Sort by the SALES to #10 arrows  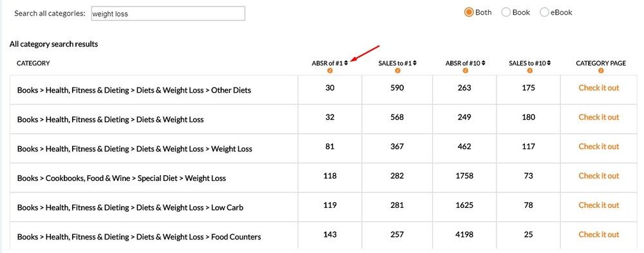pos(549,63)
